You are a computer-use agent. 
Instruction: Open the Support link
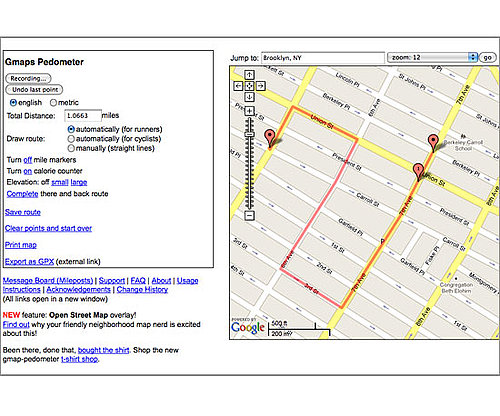pos(112,281)
